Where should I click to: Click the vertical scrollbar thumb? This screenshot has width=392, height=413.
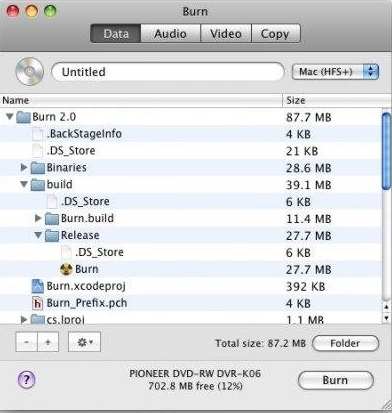point(386,152)
